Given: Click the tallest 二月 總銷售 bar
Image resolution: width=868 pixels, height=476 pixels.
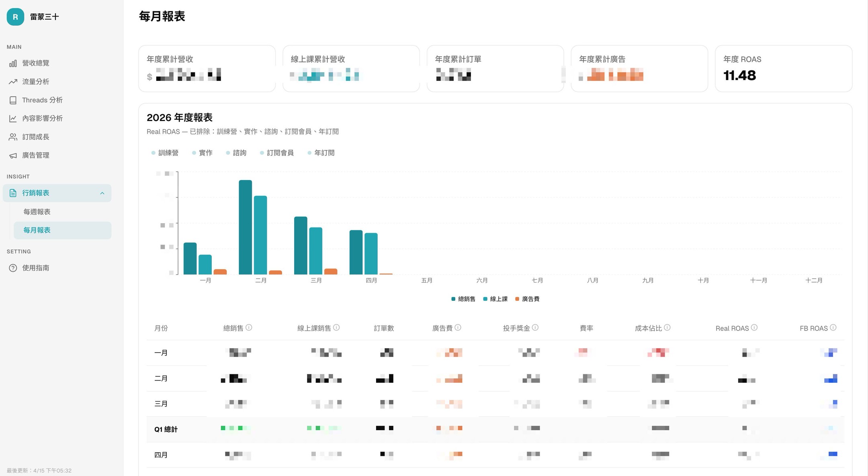Looking at the screenshot, I should (x=246, y=227).
